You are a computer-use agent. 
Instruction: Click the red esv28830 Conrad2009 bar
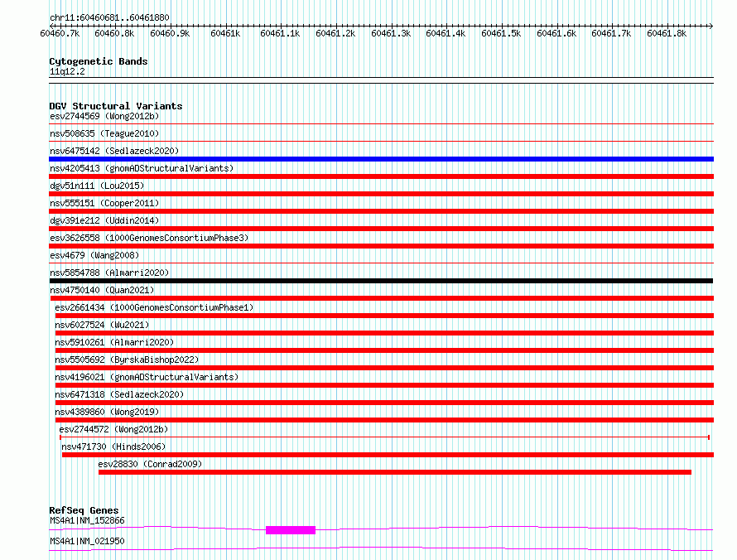395,472
